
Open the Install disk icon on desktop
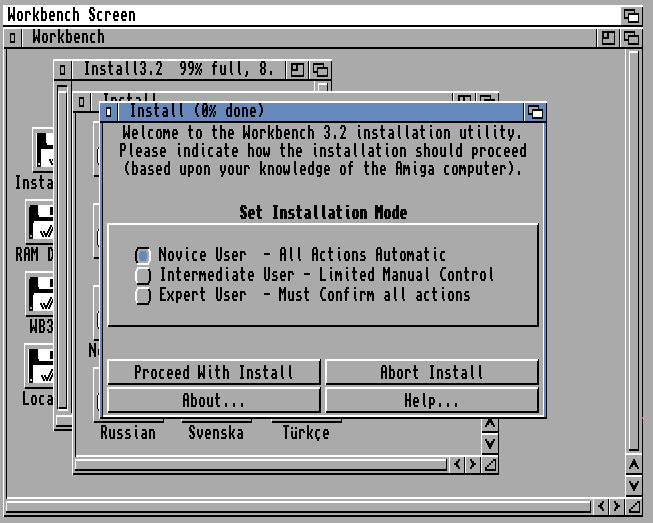tap(40, 150)
